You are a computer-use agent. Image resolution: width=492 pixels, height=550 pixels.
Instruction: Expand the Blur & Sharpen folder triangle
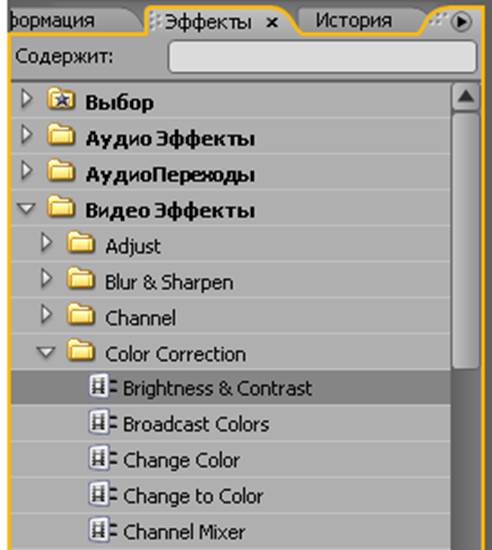point(46,279)
